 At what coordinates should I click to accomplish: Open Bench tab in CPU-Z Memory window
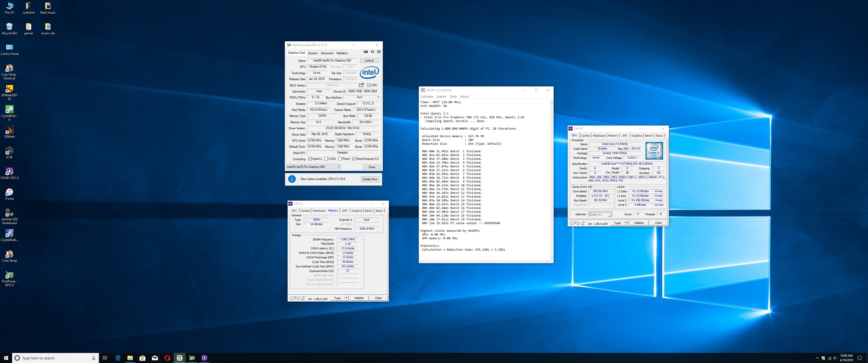369,211
